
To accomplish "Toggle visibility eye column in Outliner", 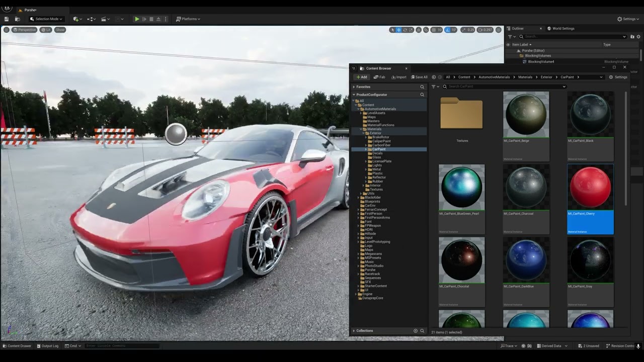I will 508,45.
